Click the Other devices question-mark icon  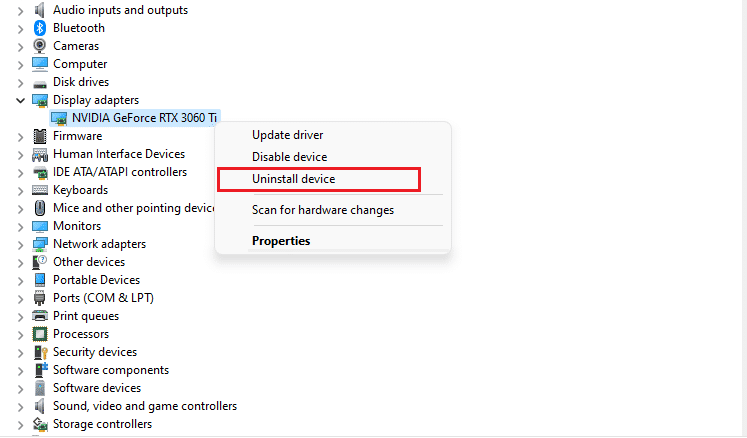click(40, 262)
